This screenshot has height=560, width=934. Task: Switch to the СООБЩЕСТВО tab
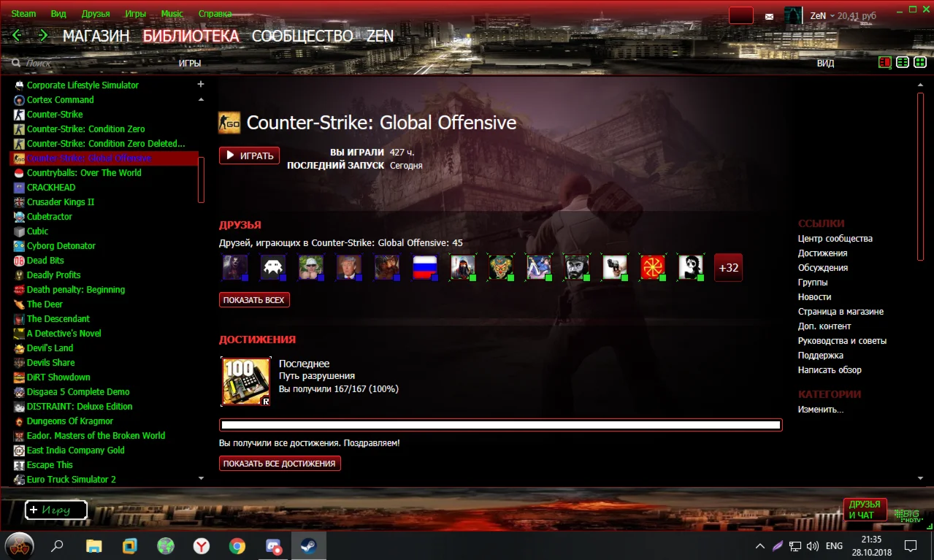pyautogui.click(x=302, y=36)
